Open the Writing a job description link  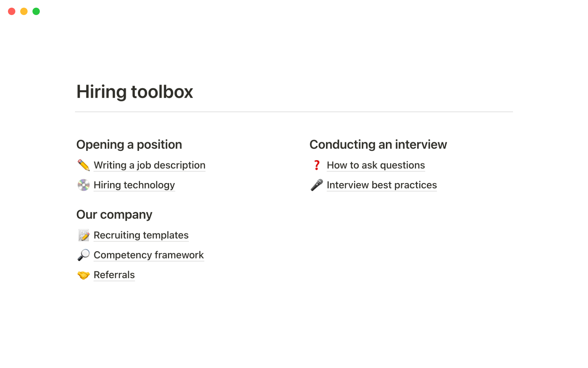(149, 165)
